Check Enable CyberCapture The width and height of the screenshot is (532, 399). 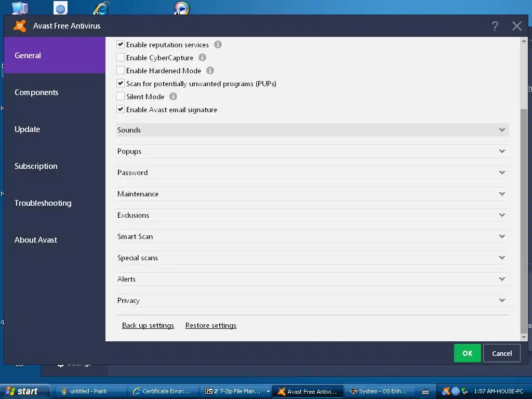121,57
